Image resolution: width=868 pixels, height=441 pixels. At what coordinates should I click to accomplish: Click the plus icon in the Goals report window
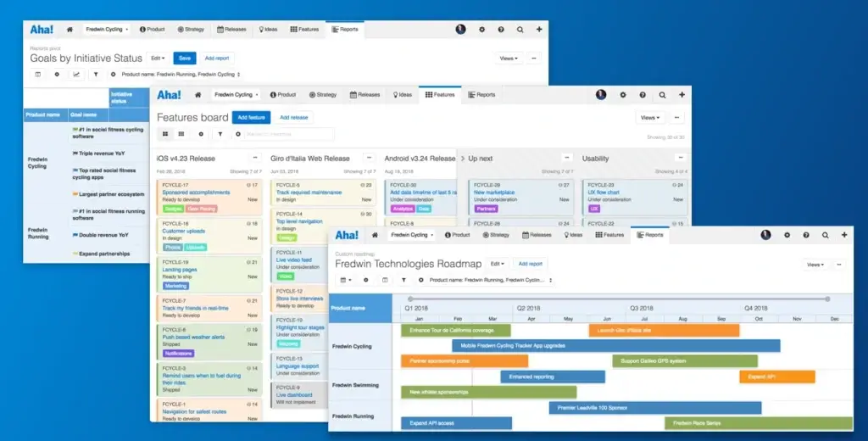539,30
